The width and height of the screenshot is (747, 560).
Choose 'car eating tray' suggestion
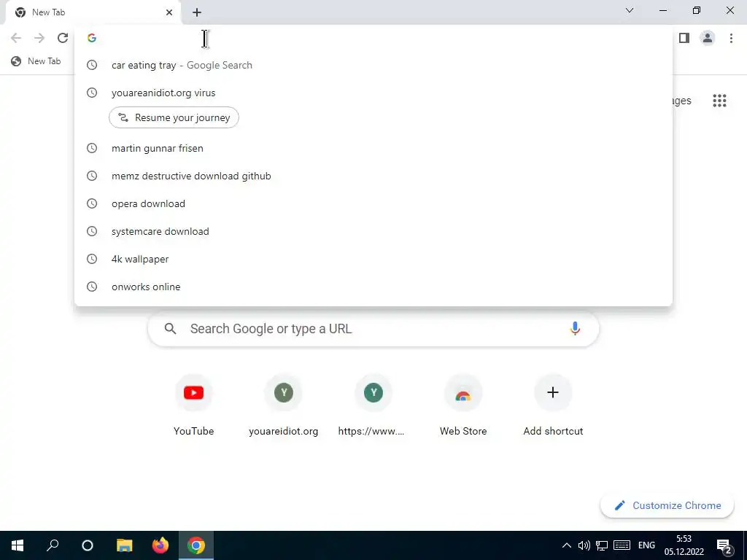click(x=373, y=65)
